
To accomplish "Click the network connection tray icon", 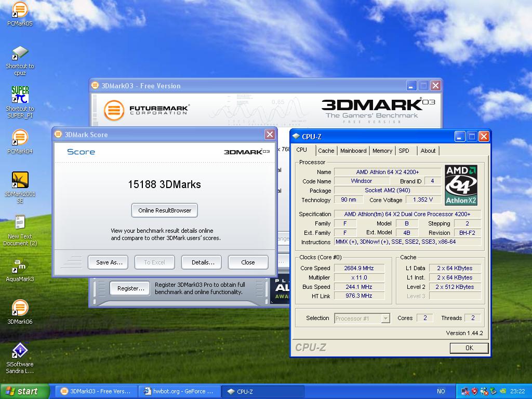I will tap(465, 392).
